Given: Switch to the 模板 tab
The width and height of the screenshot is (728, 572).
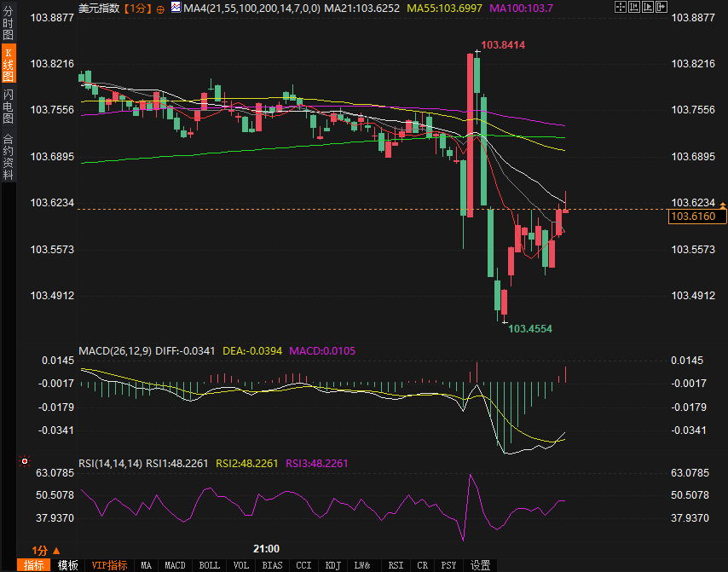Looking at the screenshot, I should tap(68, 565).
